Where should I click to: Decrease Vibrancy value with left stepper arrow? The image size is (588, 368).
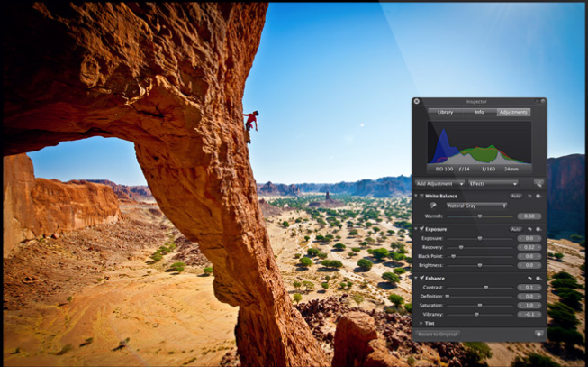520,314
